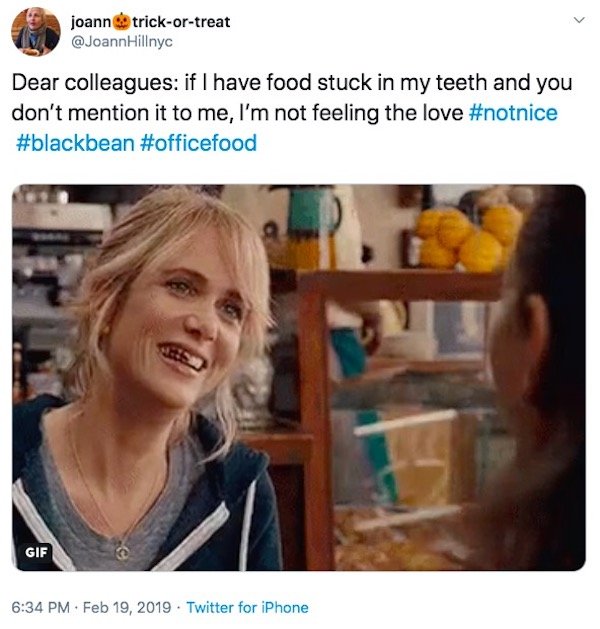Click the pumpkin emoji in the display name
Image resolution: width=600 pixels, height=629 pixels.
click(122, 21)
